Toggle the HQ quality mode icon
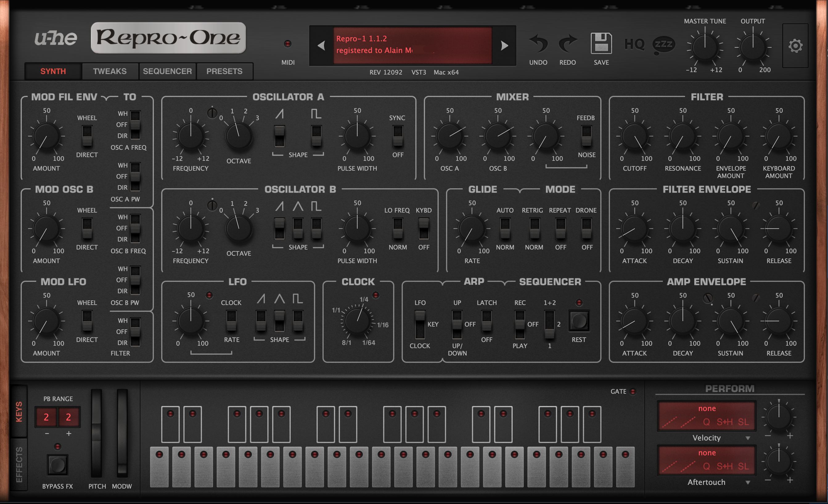Viewport: 828px width, 504px height. pos(634,44)
